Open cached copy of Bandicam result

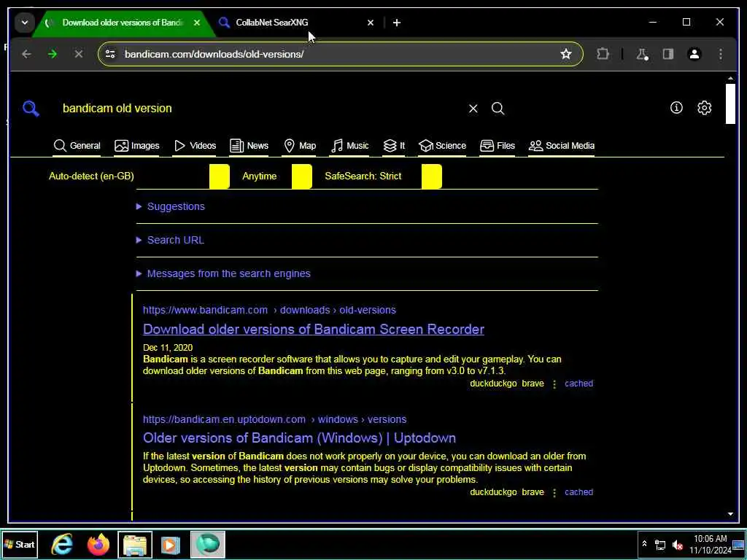(578, 384)
